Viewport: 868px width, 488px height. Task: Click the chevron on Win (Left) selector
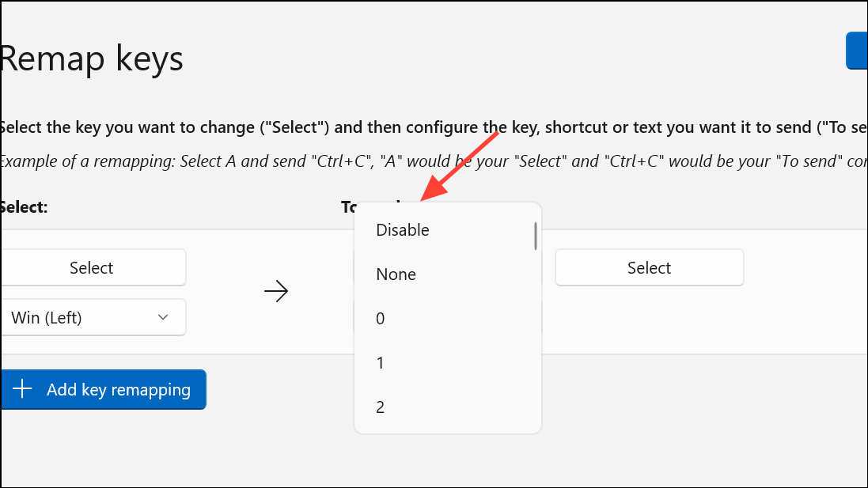coord(163,317)
